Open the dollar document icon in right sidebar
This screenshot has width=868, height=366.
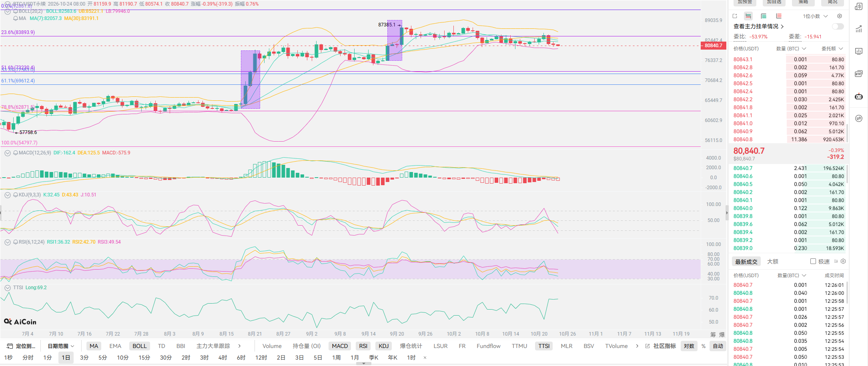859,6
